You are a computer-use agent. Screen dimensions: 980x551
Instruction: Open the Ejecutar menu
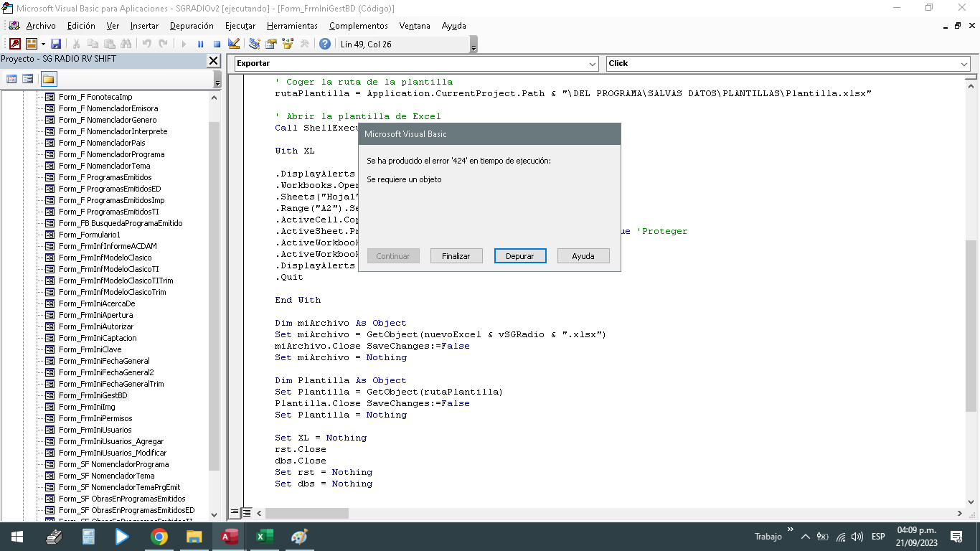(x=240, y=26)
